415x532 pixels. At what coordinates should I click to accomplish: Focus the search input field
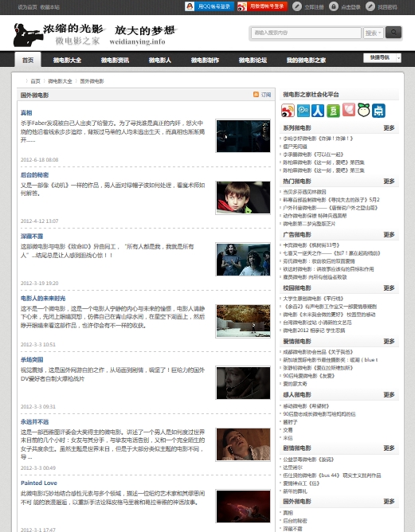tap(306, 33)
